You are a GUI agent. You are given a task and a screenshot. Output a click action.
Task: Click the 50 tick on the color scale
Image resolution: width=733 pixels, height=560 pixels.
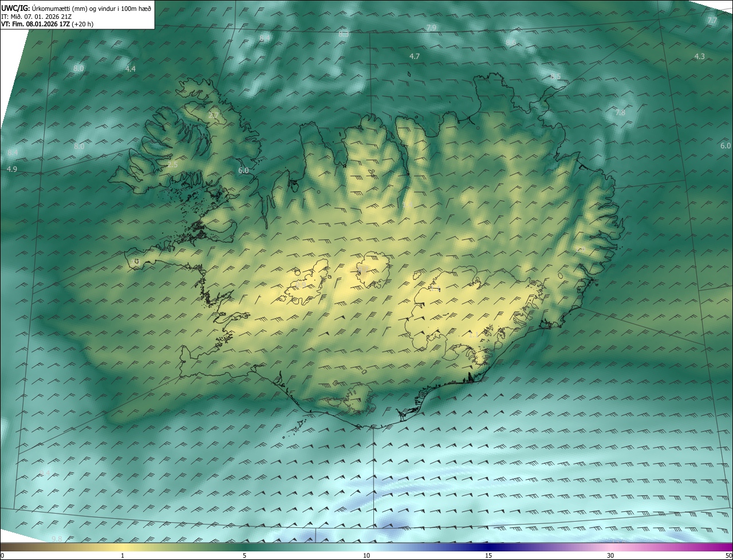728,555
